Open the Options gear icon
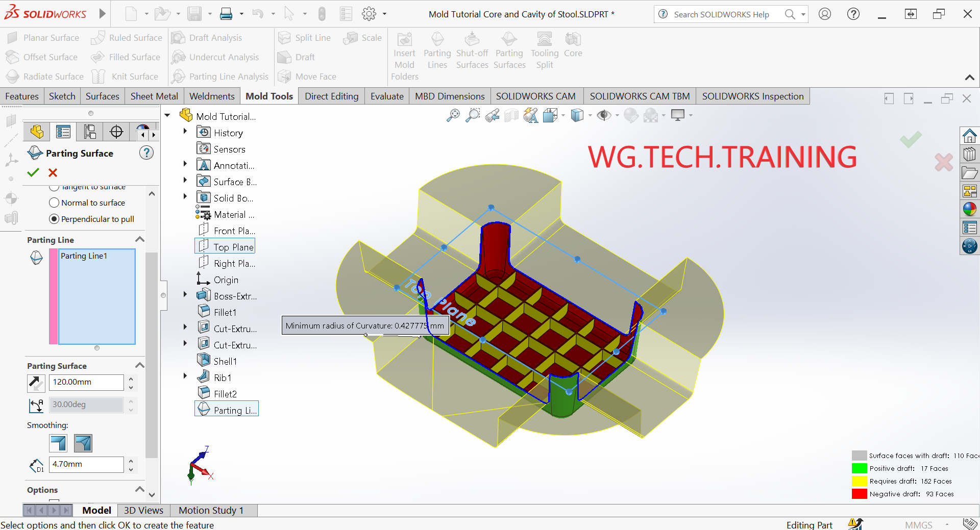Image resolution: width=980 pixels, height=530 pixels. [369, 14]
